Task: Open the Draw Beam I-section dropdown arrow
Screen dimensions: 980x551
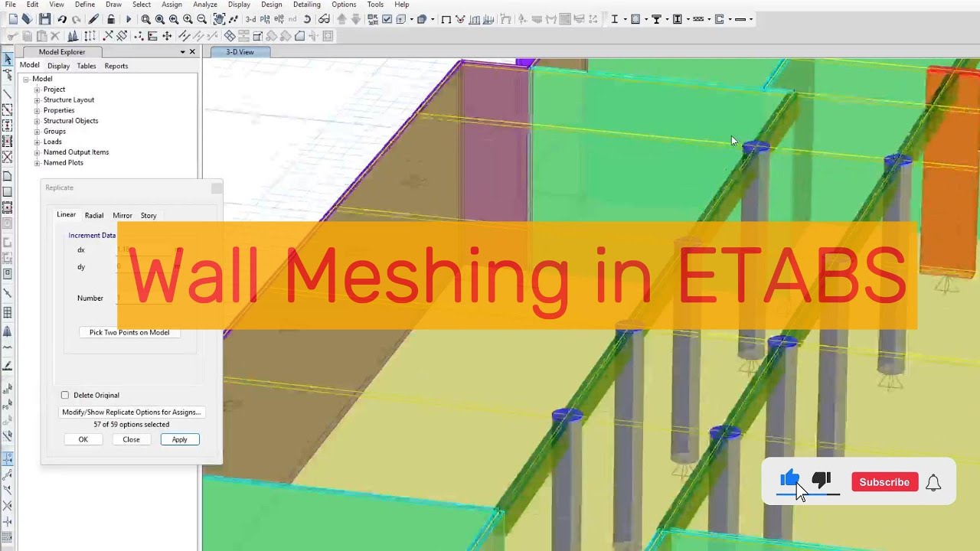Action: tap(626, 19)
